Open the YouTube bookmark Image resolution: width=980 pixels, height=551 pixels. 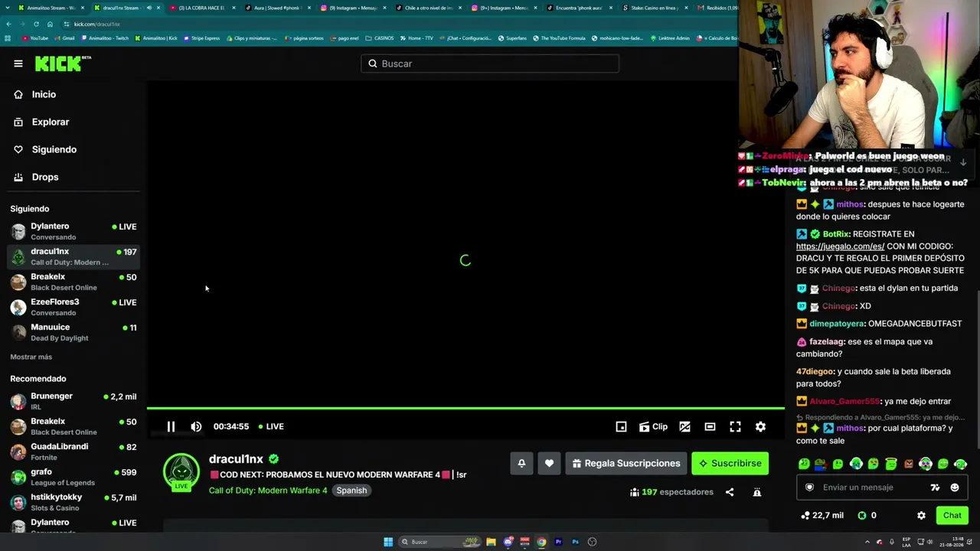pos(35,37)
